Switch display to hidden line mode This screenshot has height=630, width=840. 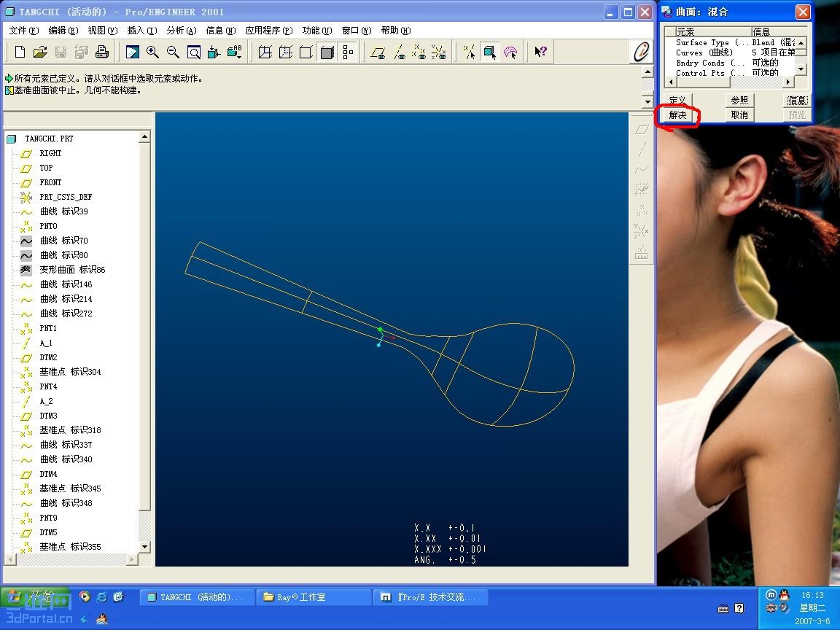pyautogui.click(x=286, y=52)
